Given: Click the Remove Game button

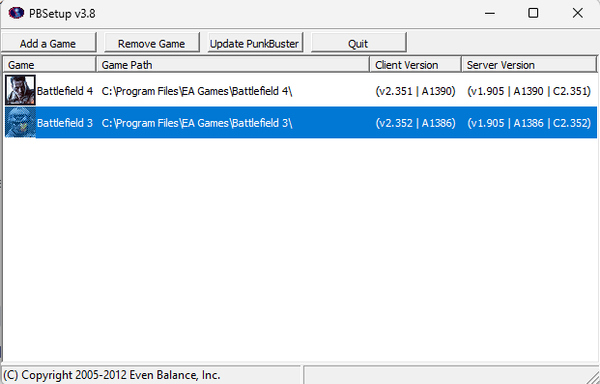Looking at the screenshot, I should (x=152, y=42).
